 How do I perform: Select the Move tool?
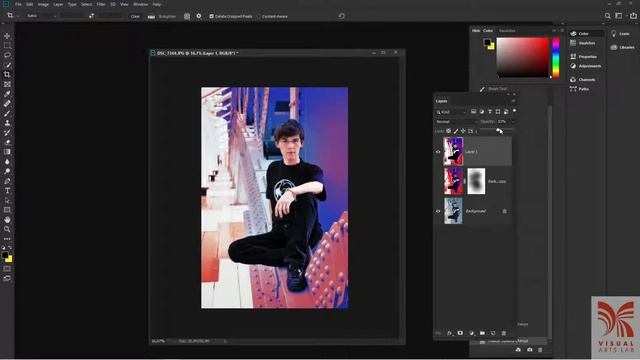pos(7,36)
